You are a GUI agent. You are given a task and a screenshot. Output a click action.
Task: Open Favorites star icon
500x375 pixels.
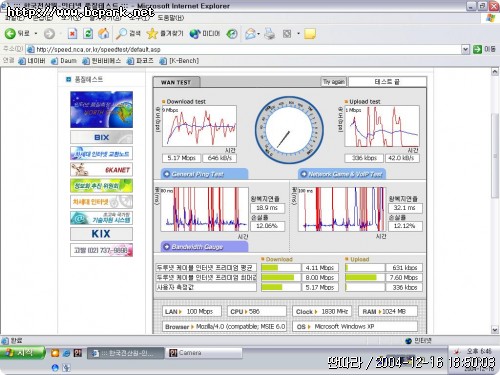pyautogui.click(x=152, y=33)
